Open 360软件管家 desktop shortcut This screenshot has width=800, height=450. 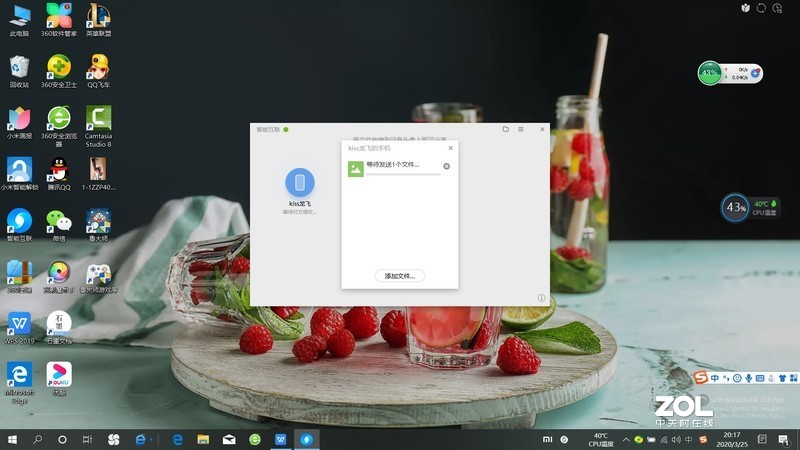[59, 20]
